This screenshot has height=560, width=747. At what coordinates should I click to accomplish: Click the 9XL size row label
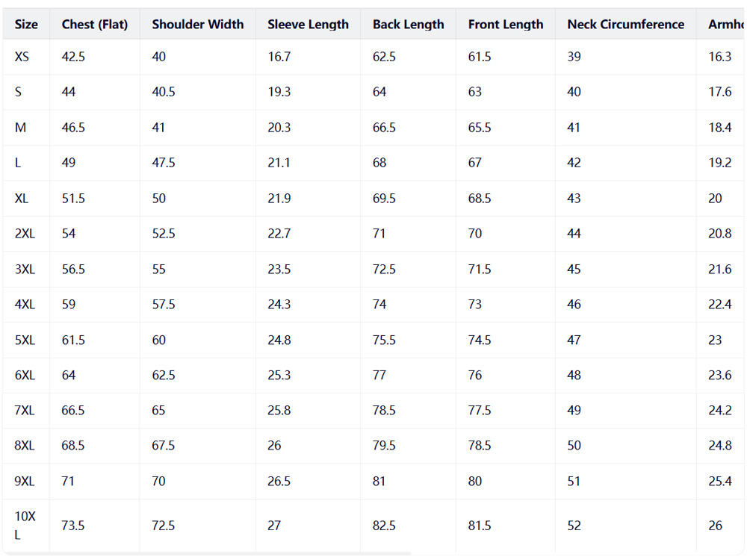25,482
